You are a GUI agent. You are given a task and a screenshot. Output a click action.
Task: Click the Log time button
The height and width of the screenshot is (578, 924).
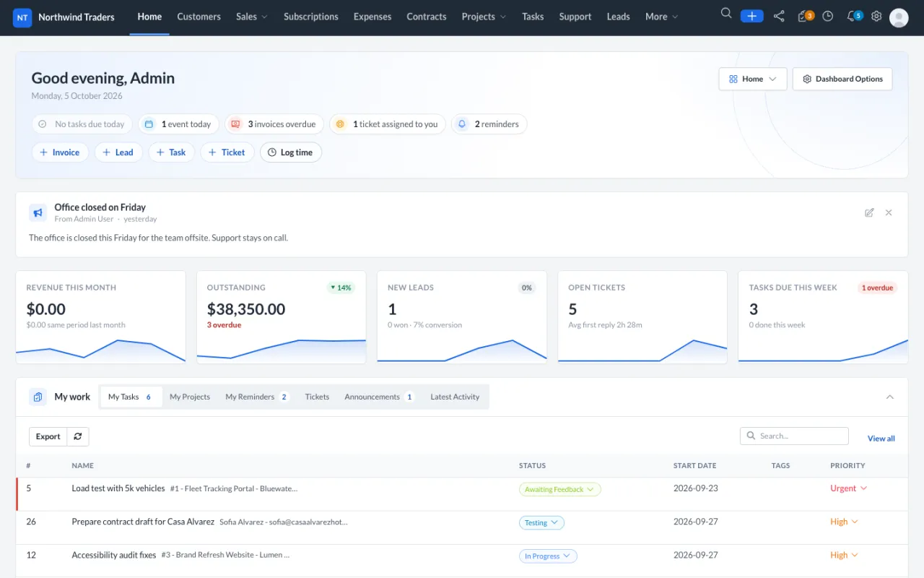[x=291, y=152]
